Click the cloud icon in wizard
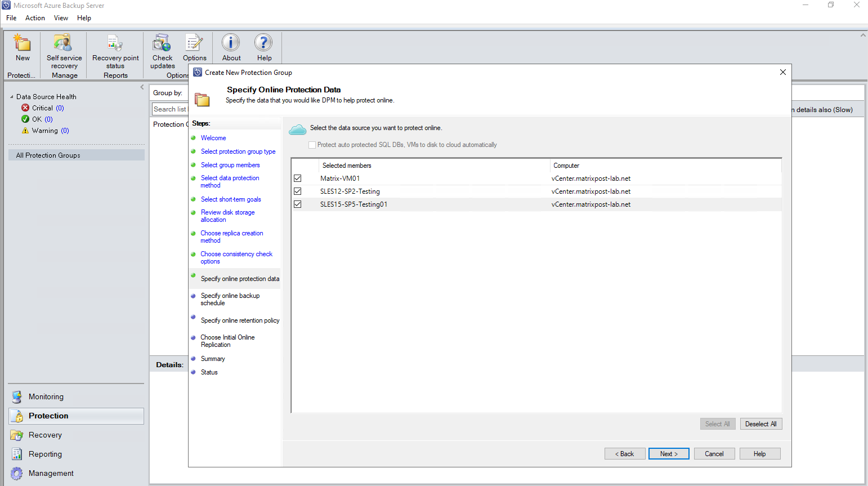The image size is (868, 486). [x=298, y=130]
